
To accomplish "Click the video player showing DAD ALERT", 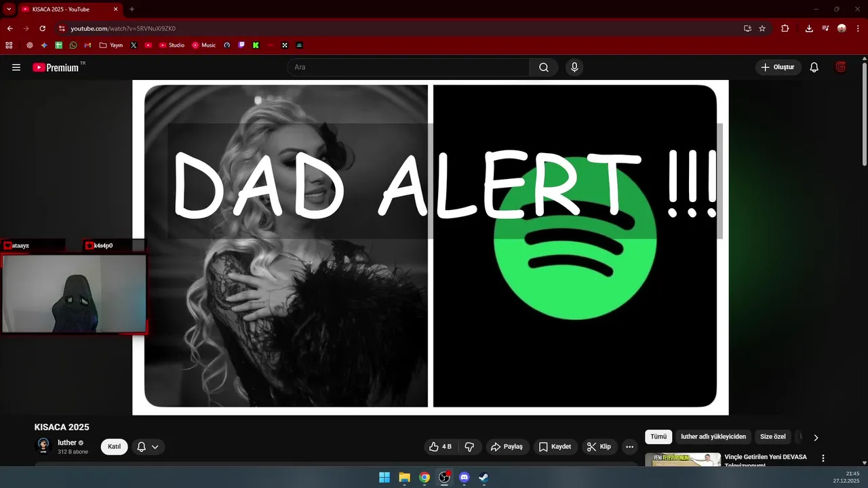I will point(431,247).
